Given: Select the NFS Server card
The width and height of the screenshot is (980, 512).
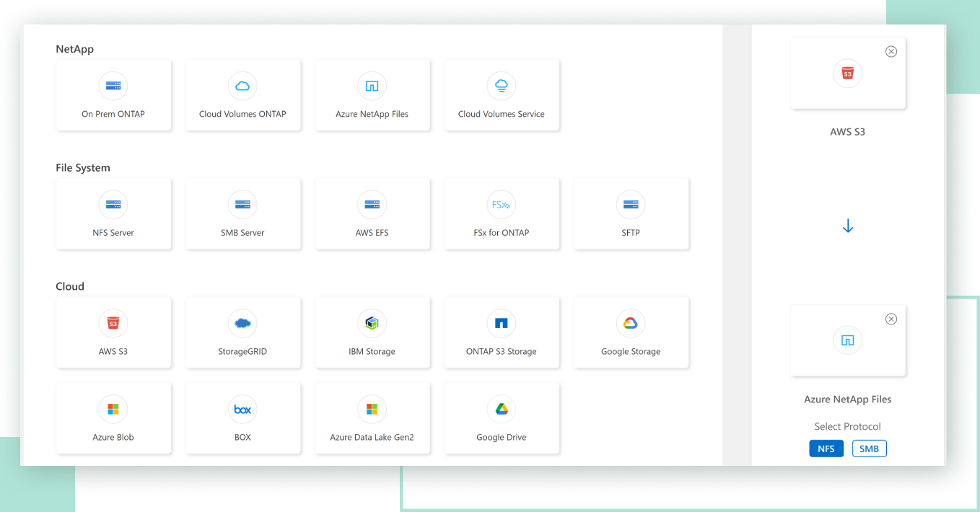Looking at the screenshot, I should click(113, 214).
